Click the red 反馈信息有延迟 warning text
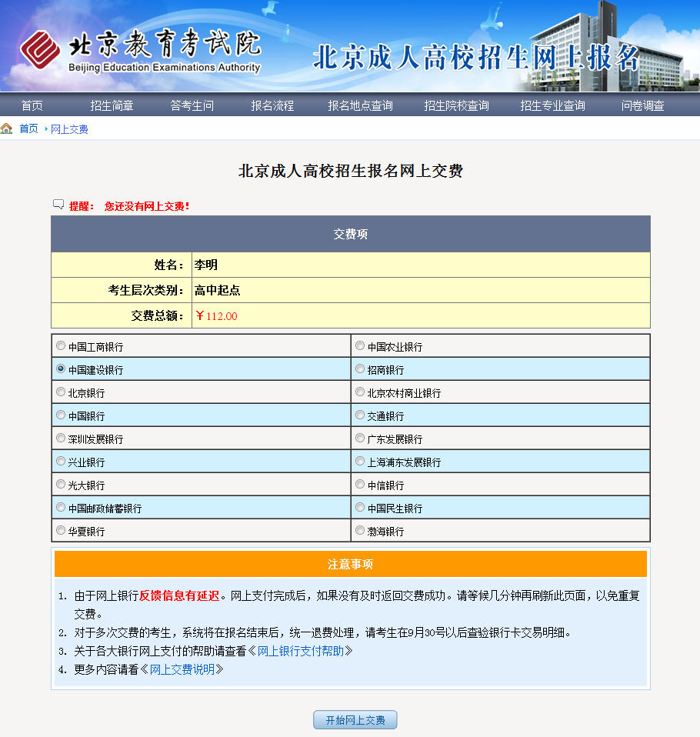700x737 pixels. [179, 596]
